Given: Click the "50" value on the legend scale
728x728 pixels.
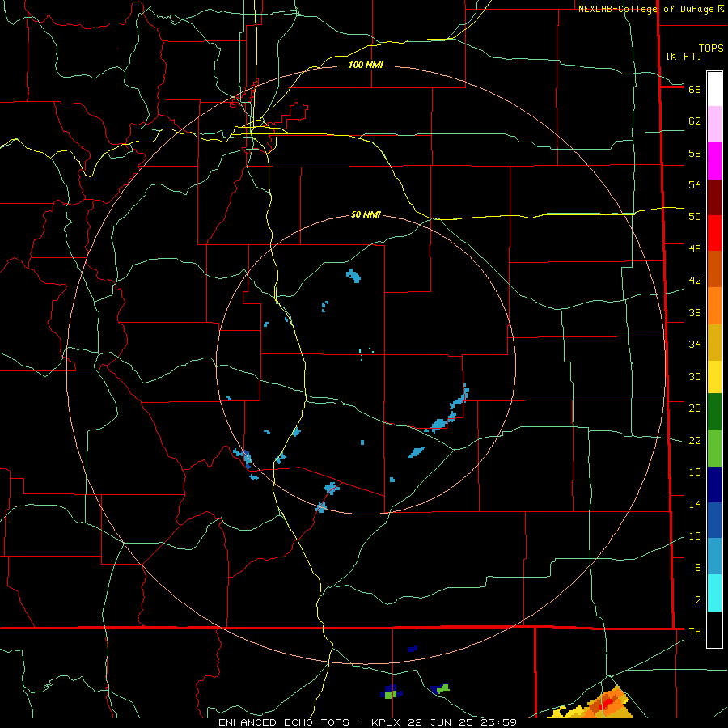Looking at the screenshot, I should pyautogui.click(x=695, y=216).
